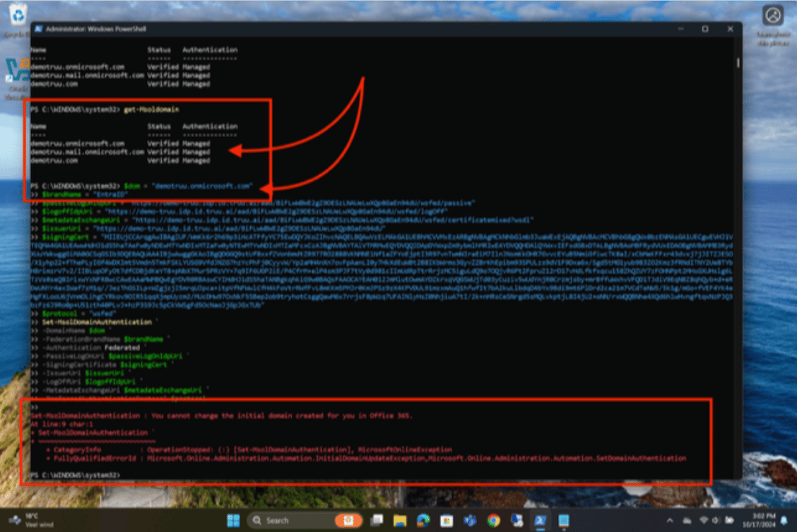Click the '$metadataExchangeUri =' URL line
Viewport: 797px width, 532px height.
tap(288, 220)
